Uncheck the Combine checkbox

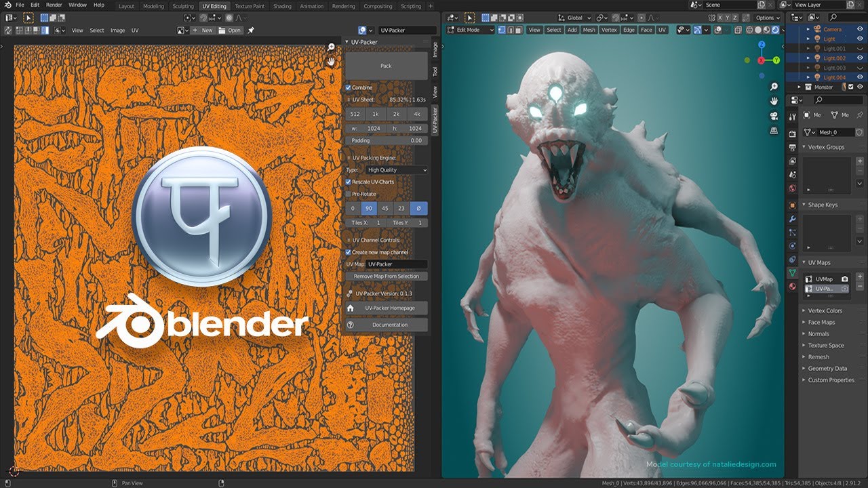coord(348,87)
